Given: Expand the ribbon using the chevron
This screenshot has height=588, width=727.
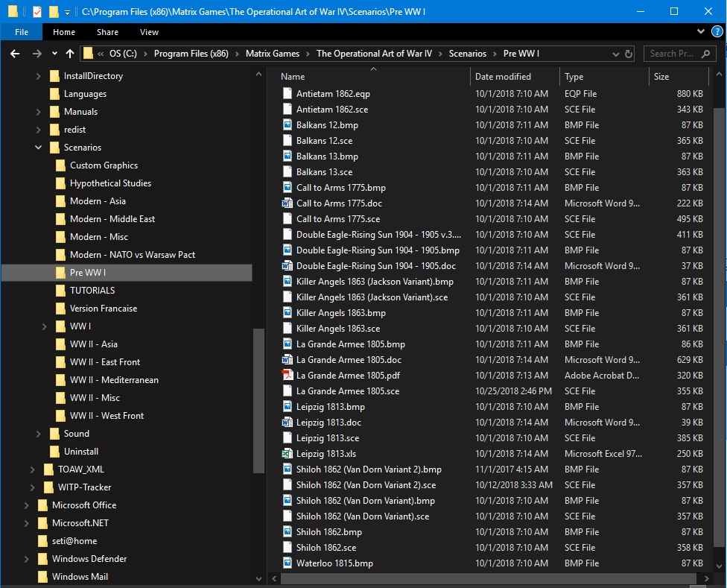Looking at the screenshot, I should [x=701, y=31].
